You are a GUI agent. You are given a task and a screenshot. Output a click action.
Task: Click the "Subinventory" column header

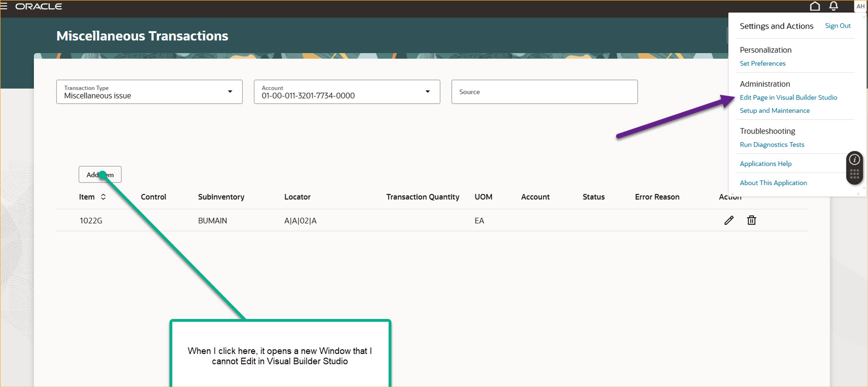(x=221, y=197)
